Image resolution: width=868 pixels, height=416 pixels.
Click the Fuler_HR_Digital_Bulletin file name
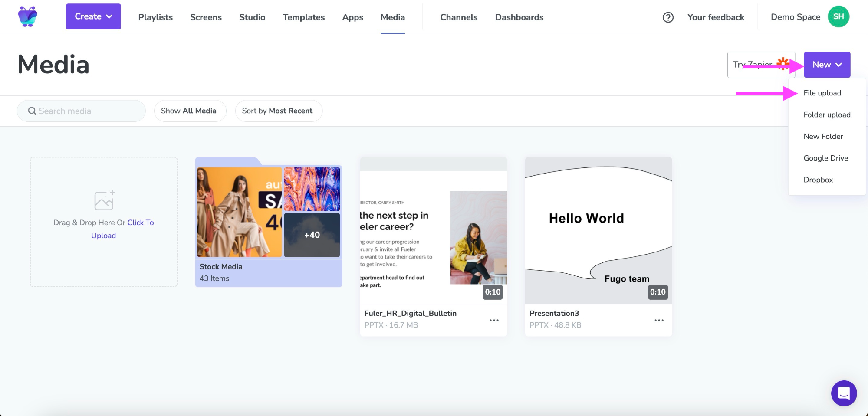click(411, 313)
